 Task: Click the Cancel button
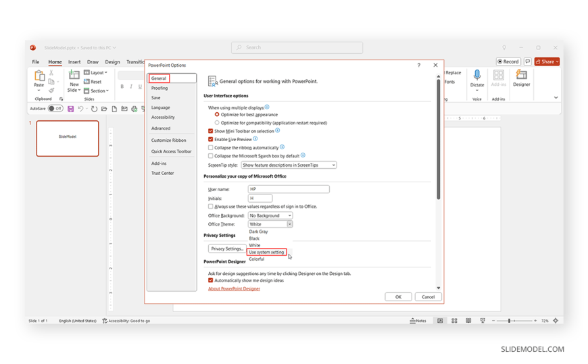coord(428,297)
